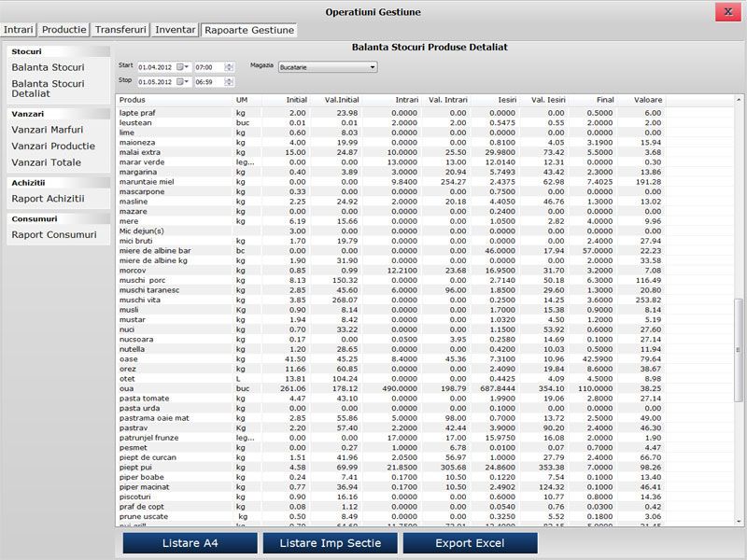
Task: Open the calendar picker for the Stop date
Action: (183, 82)
